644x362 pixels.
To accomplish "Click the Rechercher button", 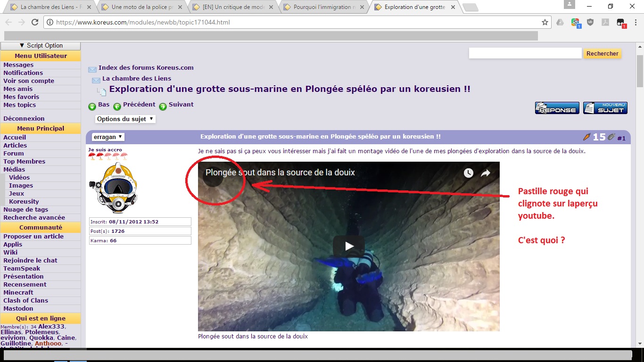I will coord(602,54).
